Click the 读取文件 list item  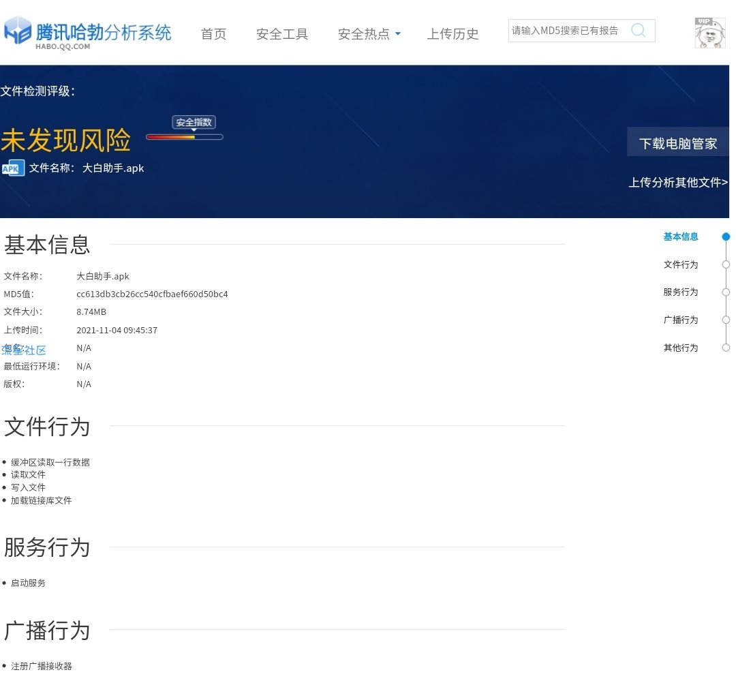coord(28,474)
